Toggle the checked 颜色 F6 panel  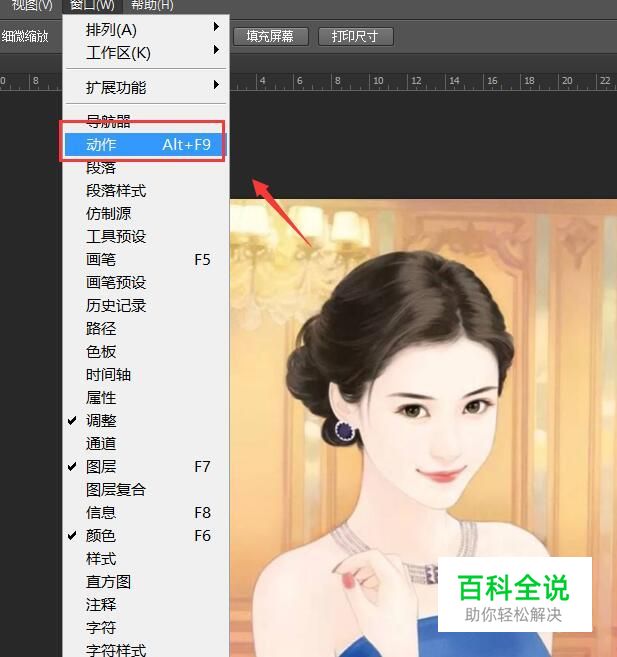(x=146, y=535)
